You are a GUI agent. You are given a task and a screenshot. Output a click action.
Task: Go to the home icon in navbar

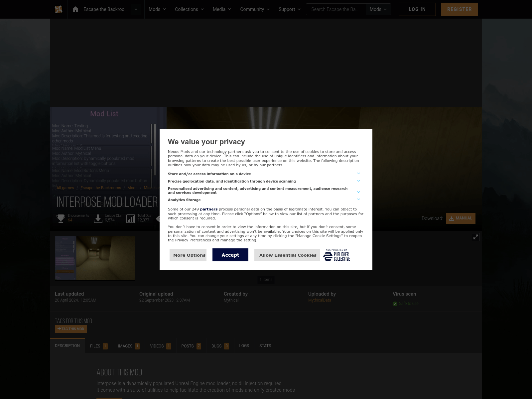pos(75,9)
